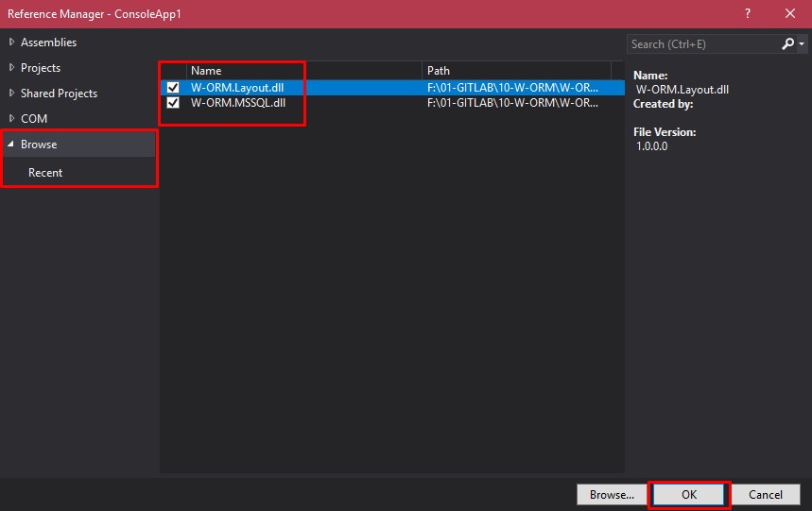
Task: Collapse the Browse category arrow
Action: point(11,145)
